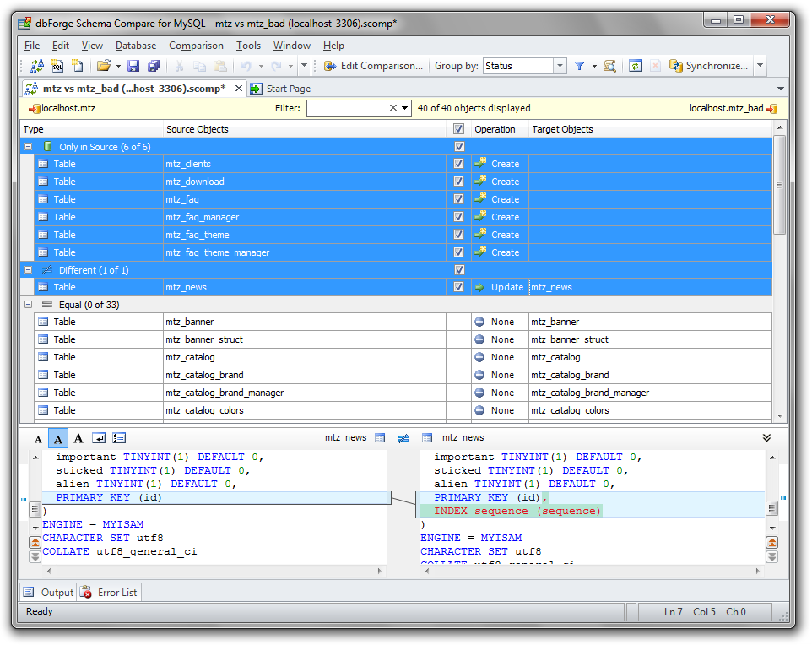The height and width of the screenshot is (645, 812).
Task: Collapse the Equal group
Action: [29, 305]
